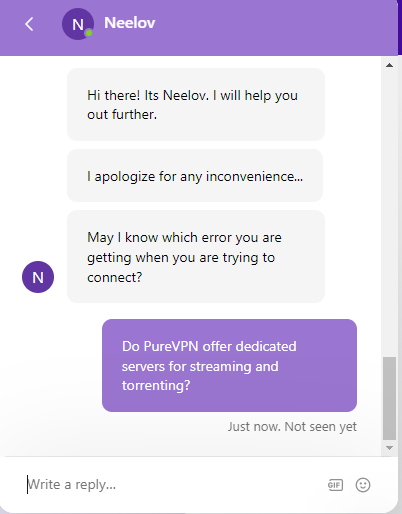Select the 'Hi there! Its Neelov' message

[x=196, y=105]
